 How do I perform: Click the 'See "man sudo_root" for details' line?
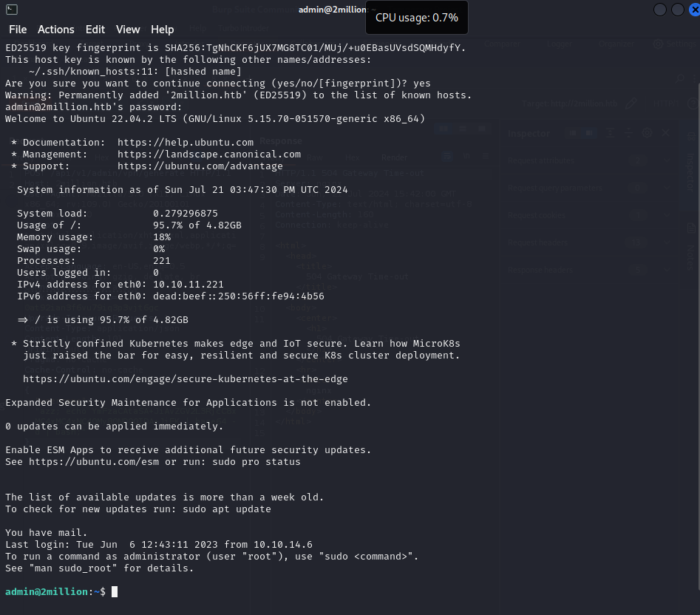pos(100,568)
